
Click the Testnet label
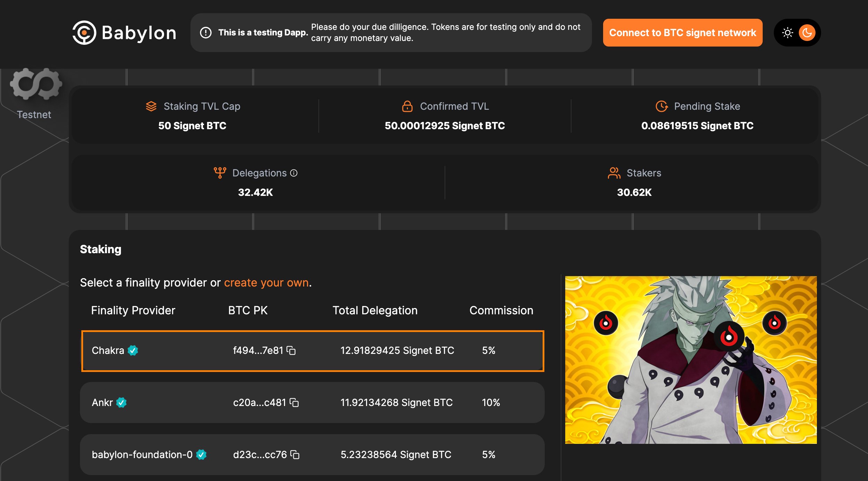point(34,115)
